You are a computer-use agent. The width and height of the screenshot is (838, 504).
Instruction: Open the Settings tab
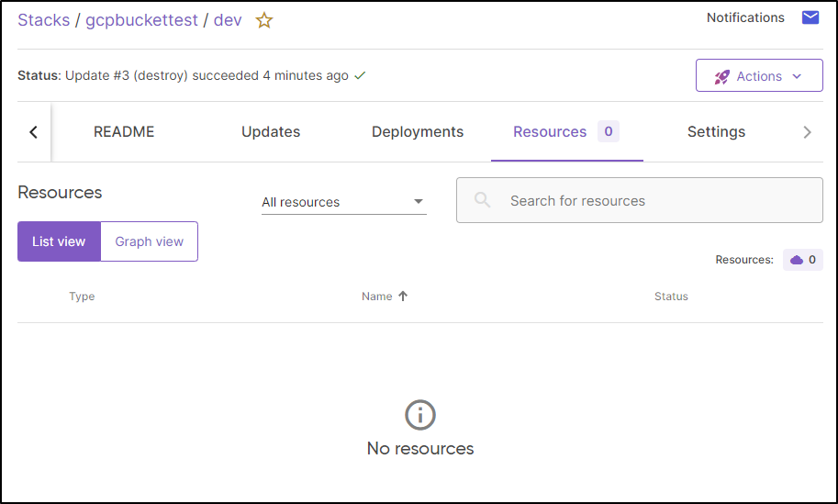tap(716, 132)
